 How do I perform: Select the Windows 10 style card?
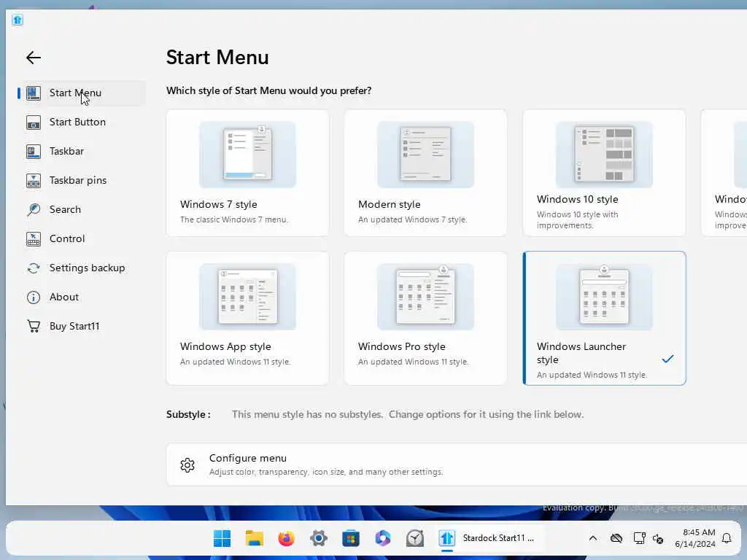(604, 173)
